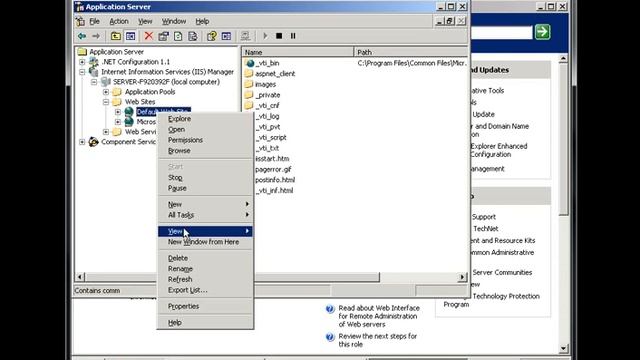Click the Stop item square toolbar button
Screen dimensions: 640x360
coord(279,36)
